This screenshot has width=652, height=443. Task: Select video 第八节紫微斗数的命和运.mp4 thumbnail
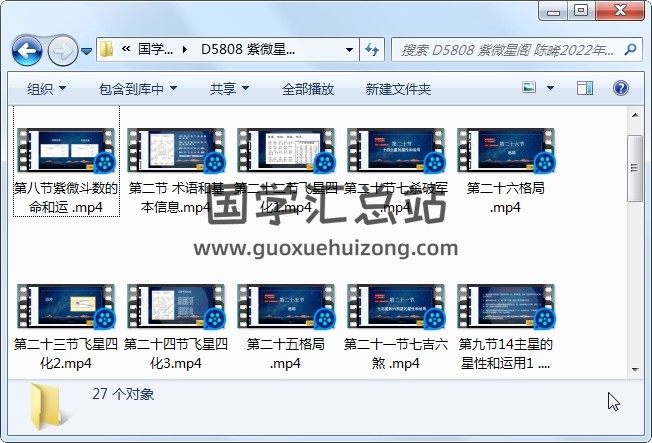66,151
